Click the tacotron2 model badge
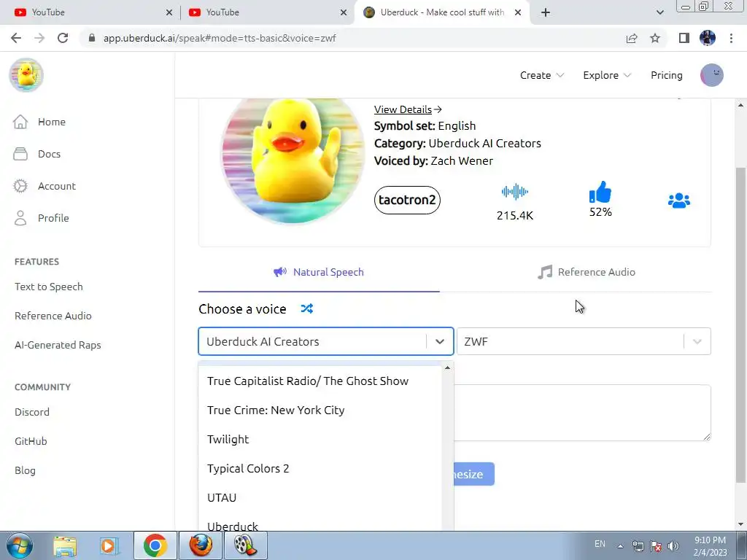This screenshot has height=560, width=747. pos(407,200)
